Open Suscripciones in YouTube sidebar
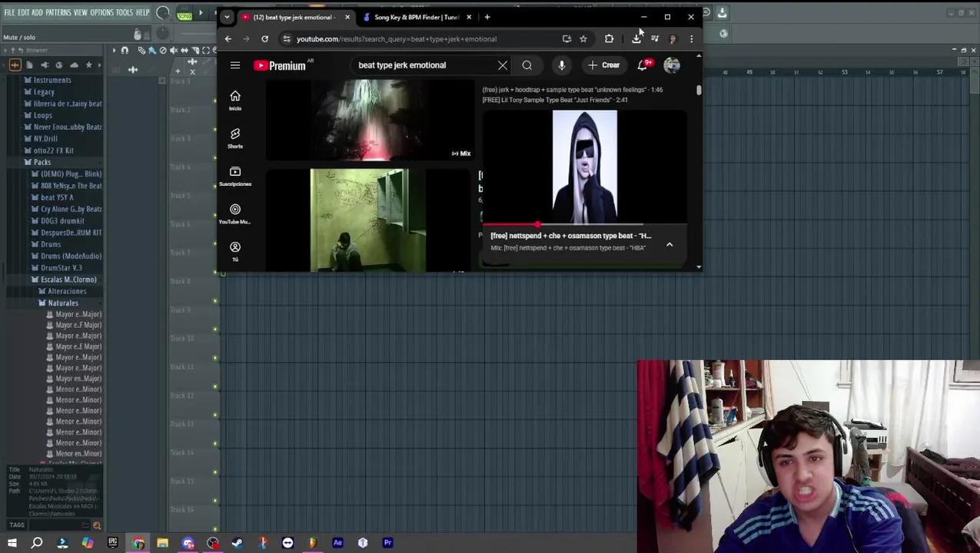Image resolution: width=980 pixels, height=553 pixels. coord(235,176)
